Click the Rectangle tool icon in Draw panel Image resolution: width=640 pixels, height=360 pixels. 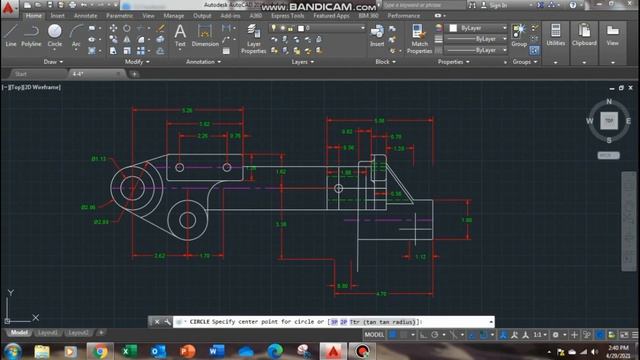tap(92, 28)
